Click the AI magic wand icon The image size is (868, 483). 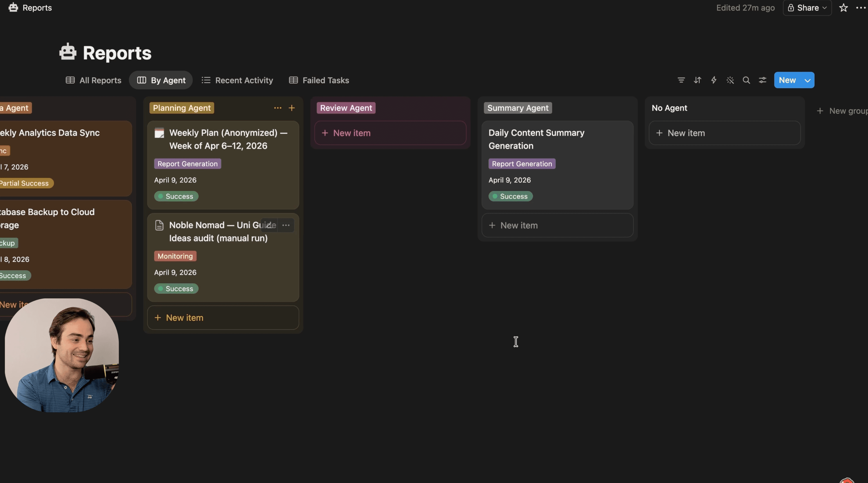(730, 80)
